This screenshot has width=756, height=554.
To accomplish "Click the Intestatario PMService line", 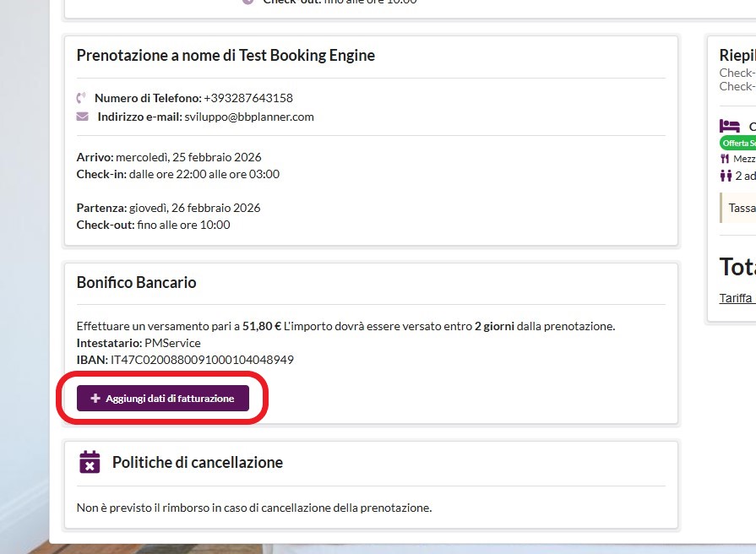I will tap(139, 343).
